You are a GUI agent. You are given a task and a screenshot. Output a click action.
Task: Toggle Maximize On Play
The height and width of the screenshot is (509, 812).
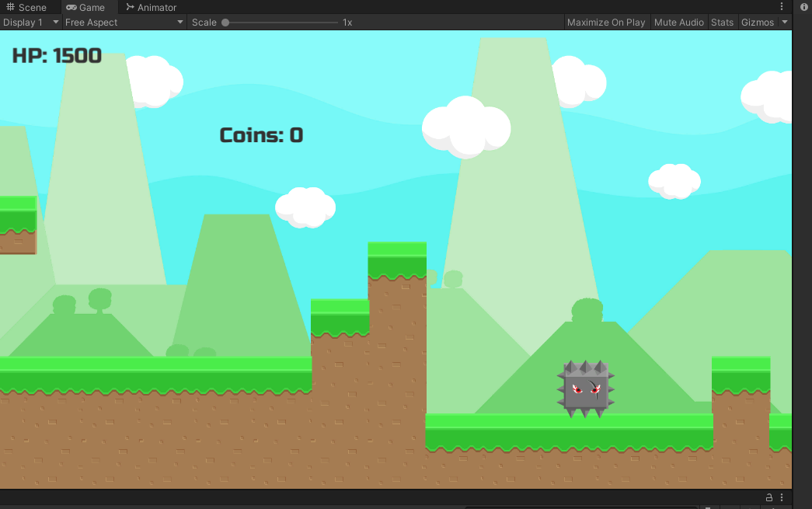(606, 23)
